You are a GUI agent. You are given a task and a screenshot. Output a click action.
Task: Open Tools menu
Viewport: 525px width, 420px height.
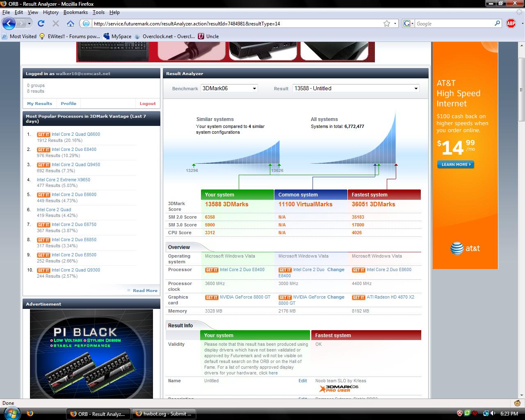coord(98,12)
